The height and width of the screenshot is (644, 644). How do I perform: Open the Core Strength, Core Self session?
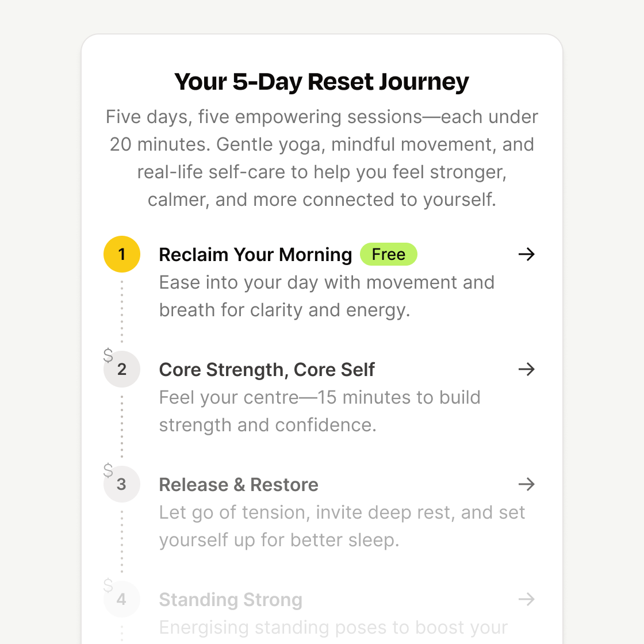point(267,370)
